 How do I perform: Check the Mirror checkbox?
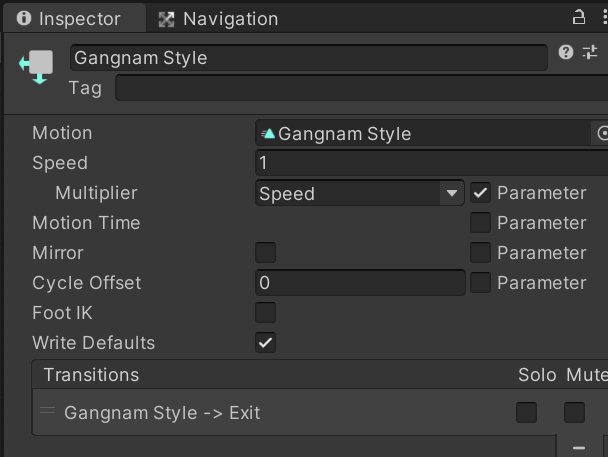[266, 253]
